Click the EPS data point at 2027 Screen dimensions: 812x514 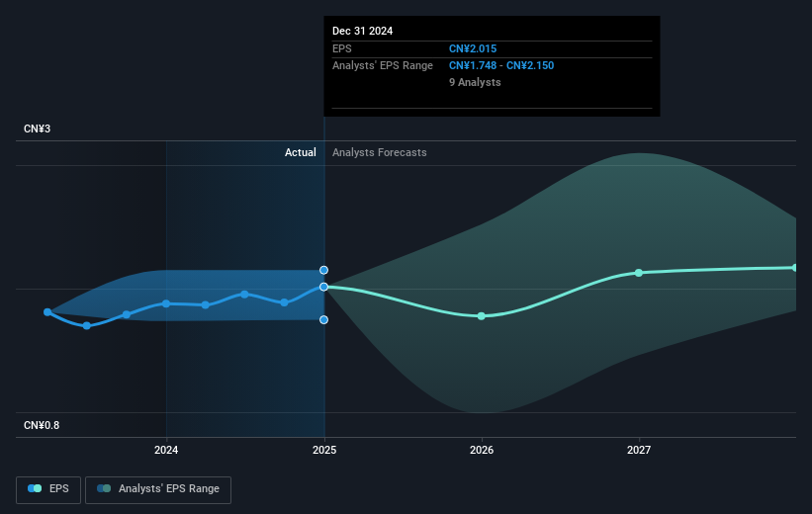(x=639, y=273)
